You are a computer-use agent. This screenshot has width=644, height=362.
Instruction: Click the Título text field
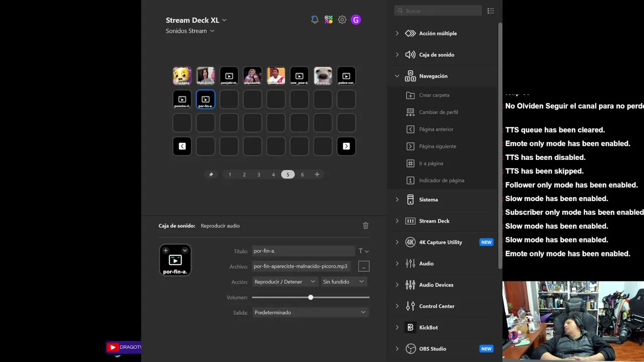coord(303,251)
